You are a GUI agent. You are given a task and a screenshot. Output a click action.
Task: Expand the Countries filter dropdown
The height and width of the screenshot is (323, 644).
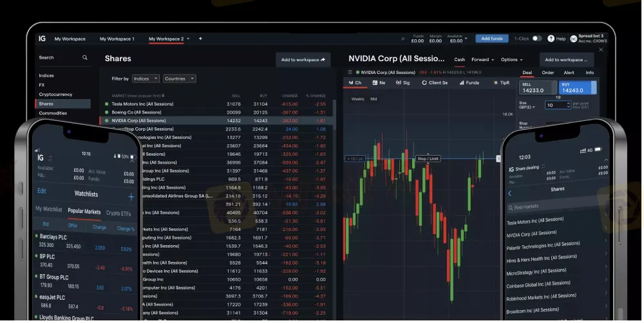pyautogui.click(x=179, y=78)
